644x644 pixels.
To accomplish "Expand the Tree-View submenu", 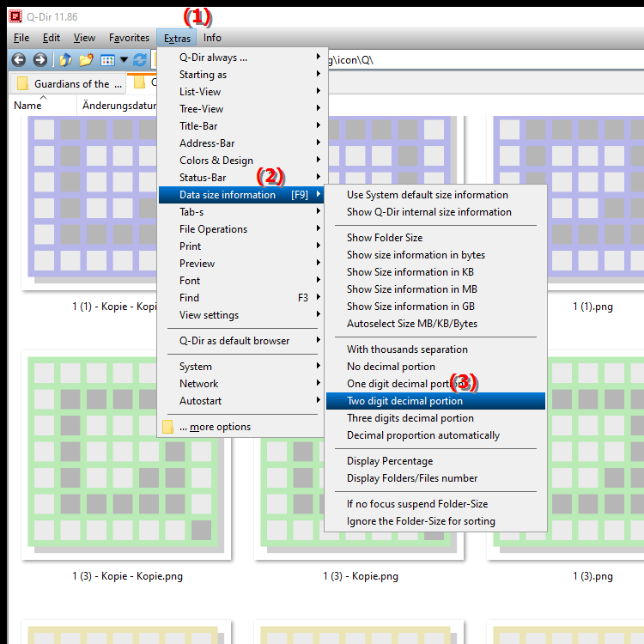I will coord(242,109).
